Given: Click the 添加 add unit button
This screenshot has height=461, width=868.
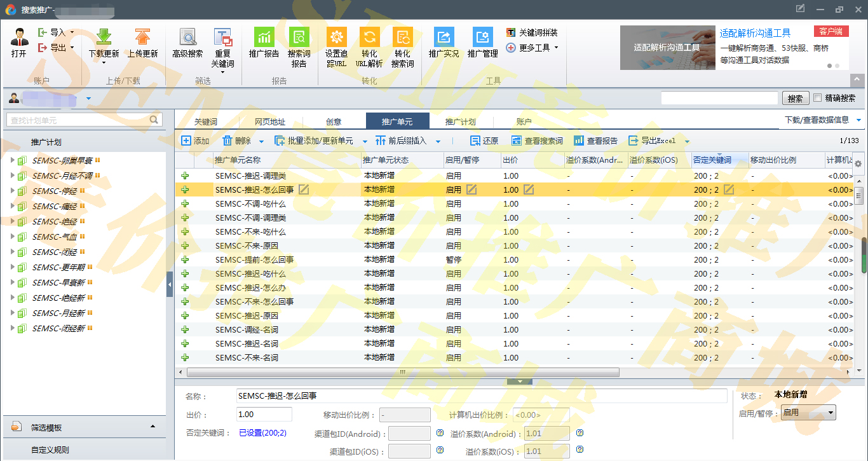Looking at the screenshot, I should 195,141.
